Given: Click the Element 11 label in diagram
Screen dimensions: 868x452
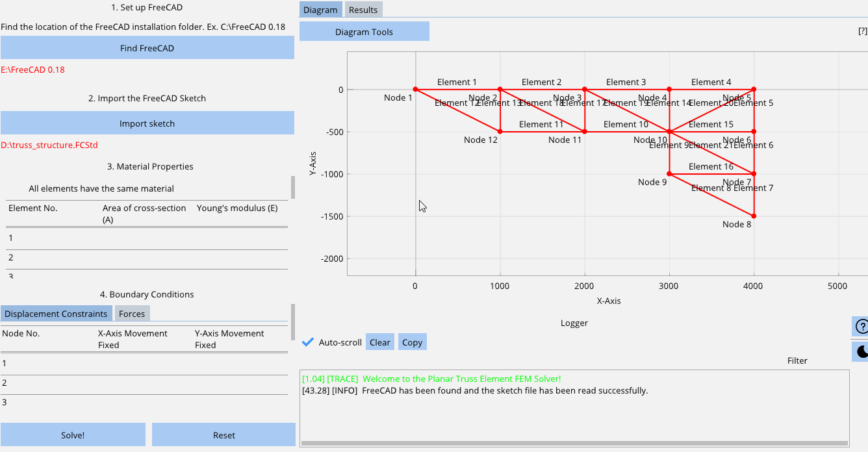Looking at the screenshot, I should [x=541, y=124].
